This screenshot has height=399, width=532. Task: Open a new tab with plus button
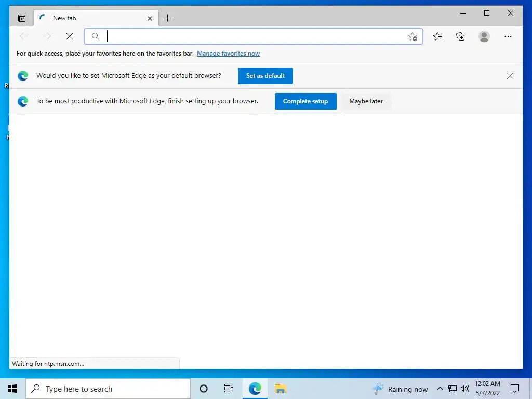coord(168,18)
